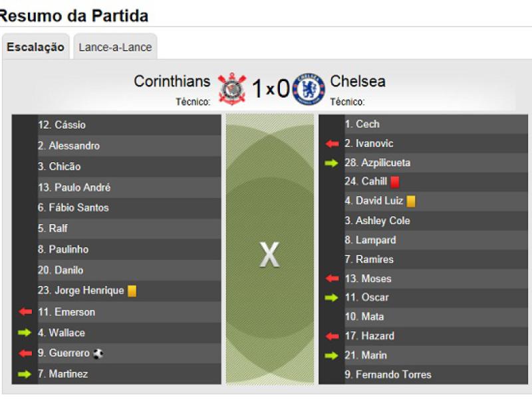532x399 pixels.
Task: Click the red arrow beside Hazard
Action: (332, 336)
